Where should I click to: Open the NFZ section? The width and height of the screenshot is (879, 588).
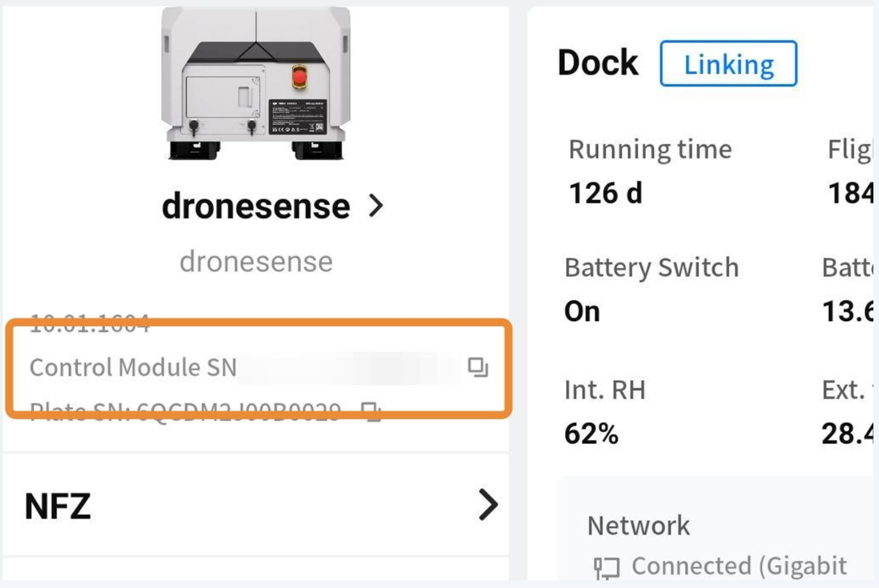256,505
